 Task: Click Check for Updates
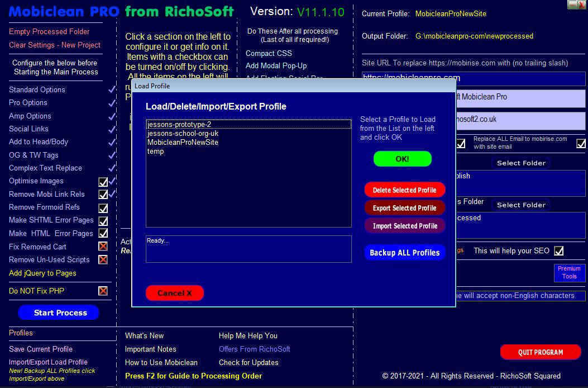tap(248, 362)
